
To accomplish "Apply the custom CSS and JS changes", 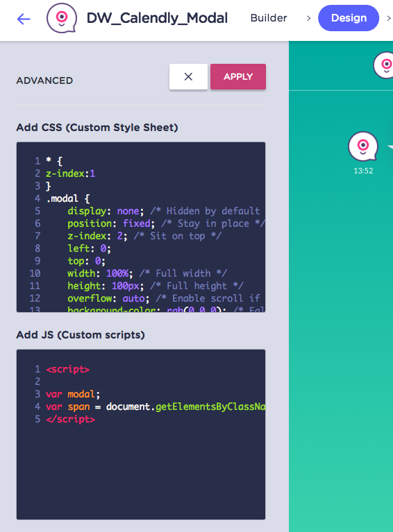I will point(237,77).
